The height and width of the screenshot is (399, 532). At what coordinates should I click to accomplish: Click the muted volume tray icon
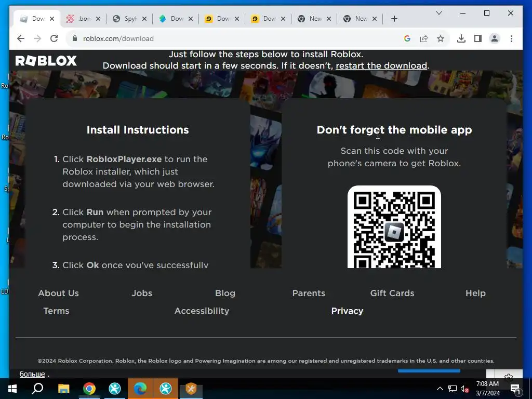tap(464, 389)
